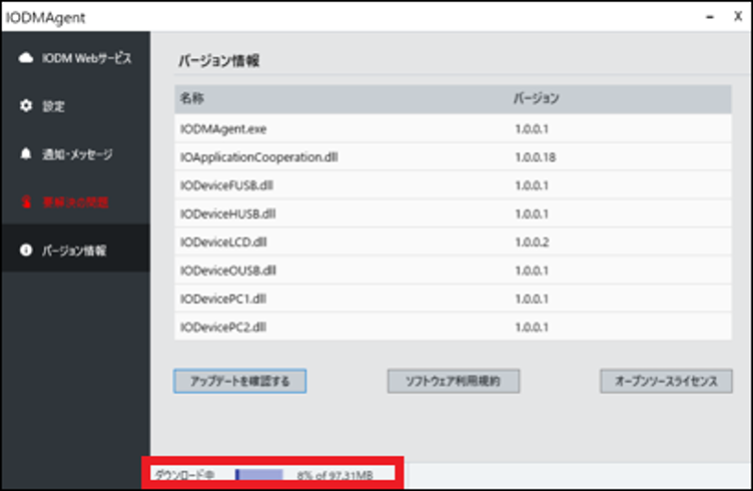Click the gear icon beside 設定
Screen dimensions: 753x491
point(26,106)
